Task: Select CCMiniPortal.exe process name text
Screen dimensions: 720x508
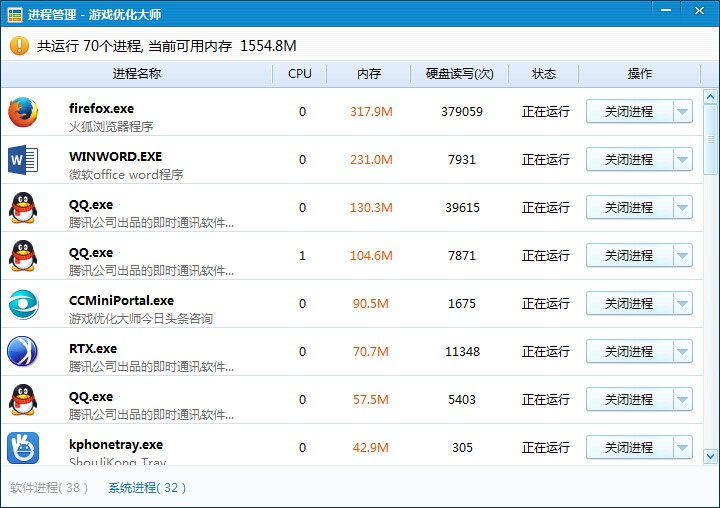Action: click(x=121, y=300)
